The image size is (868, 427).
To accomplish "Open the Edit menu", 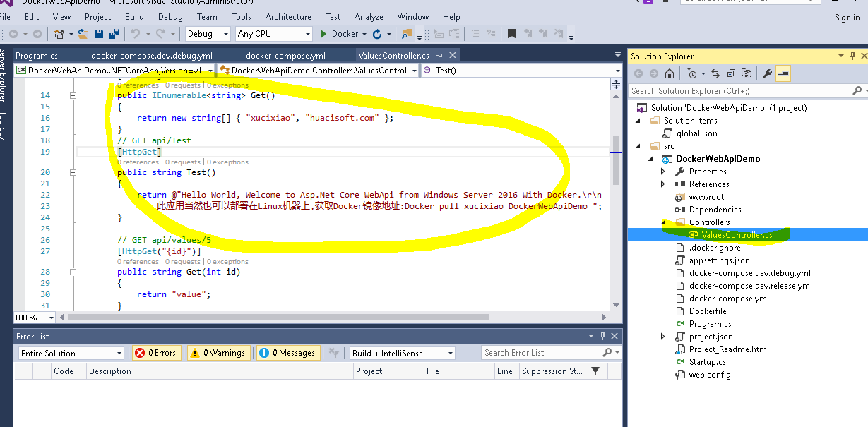I will pyautogui.click(x=32, y=16).
